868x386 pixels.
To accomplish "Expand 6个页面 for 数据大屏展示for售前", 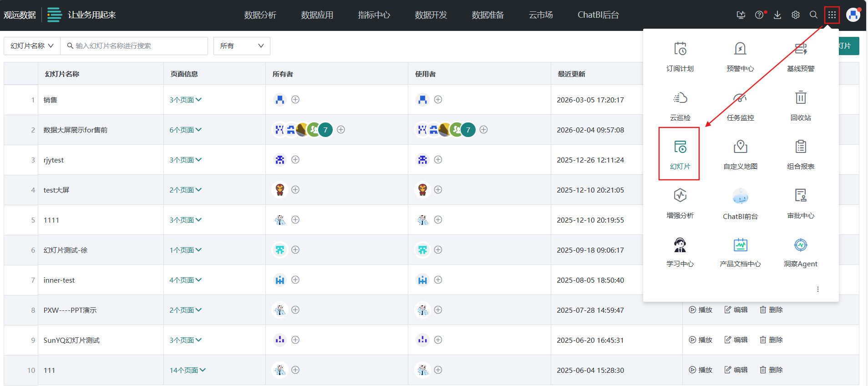I will 185,130.
